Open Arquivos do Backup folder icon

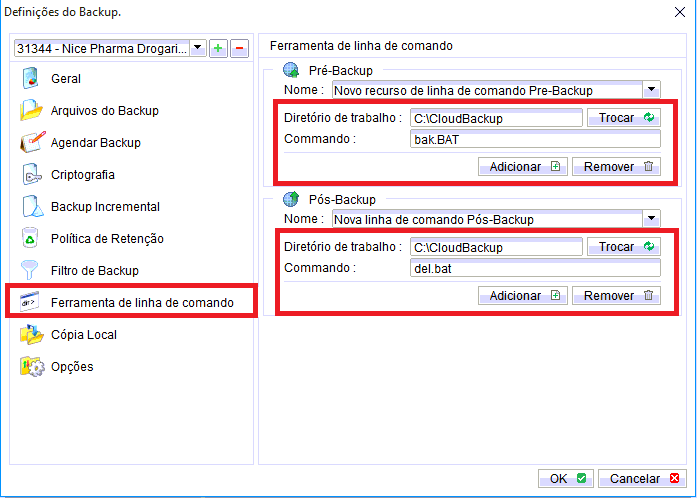point(31,111)
